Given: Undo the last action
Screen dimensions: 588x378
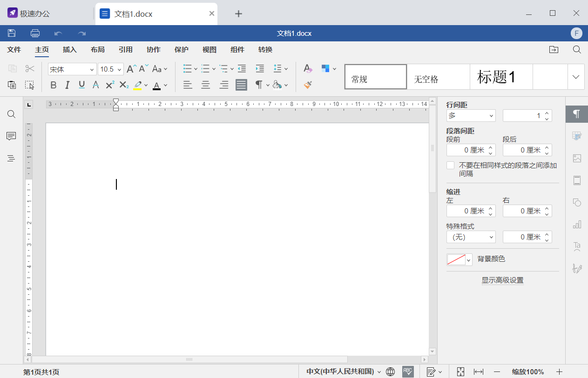Looking at the screenshot, I should pos(58,33).
